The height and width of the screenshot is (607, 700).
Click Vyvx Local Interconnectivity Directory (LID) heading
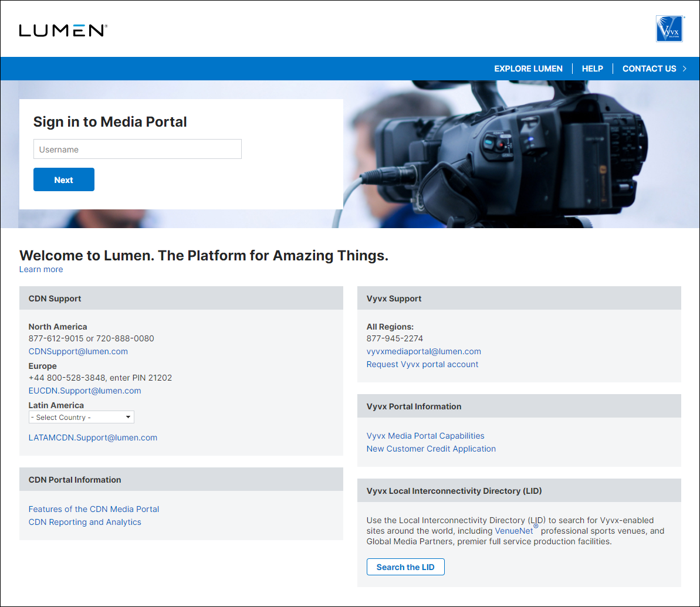pos(454,491)
